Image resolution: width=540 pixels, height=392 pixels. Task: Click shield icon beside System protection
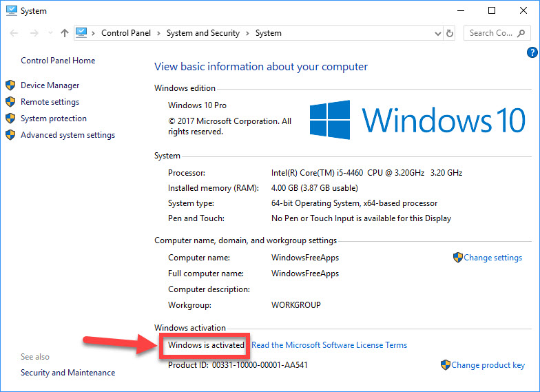(11, 118)
